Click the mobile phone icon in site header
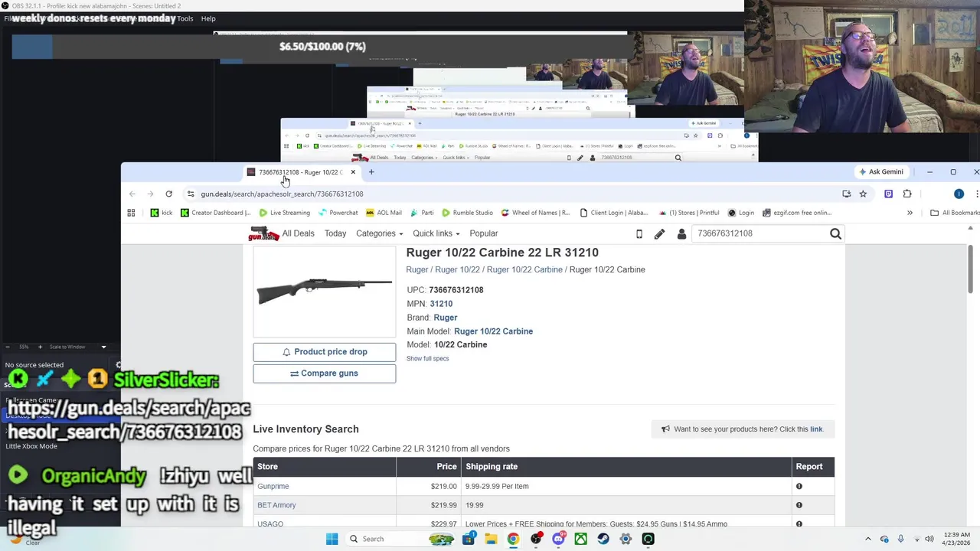Viewport: 980px width, 551px height. point(639,233)
